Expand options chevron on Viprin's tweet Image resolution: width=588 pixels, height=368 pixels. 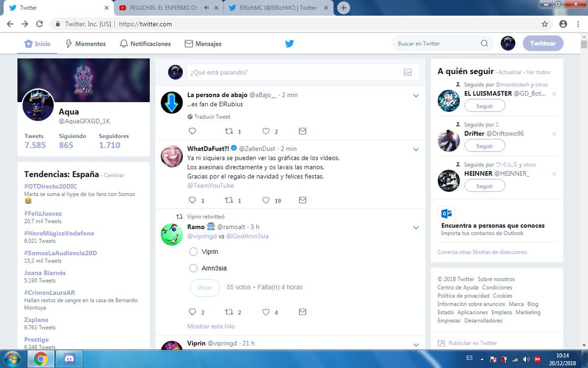tap(416, 344)
